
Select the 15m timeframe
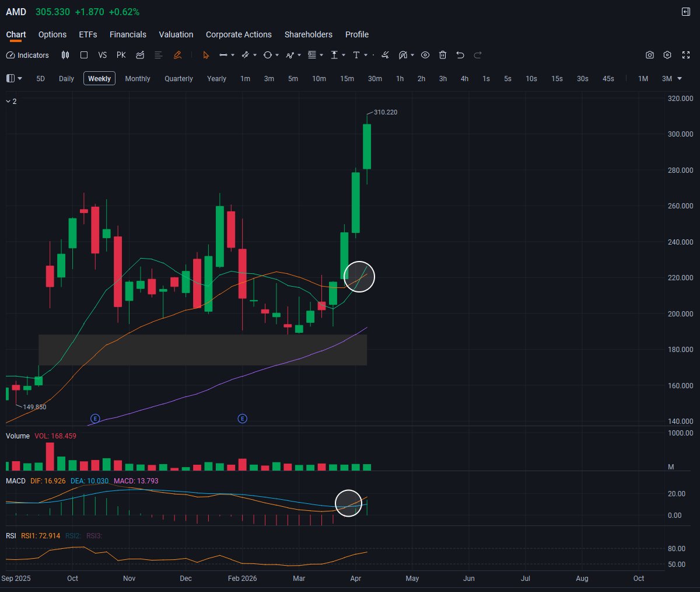point(347,78)
